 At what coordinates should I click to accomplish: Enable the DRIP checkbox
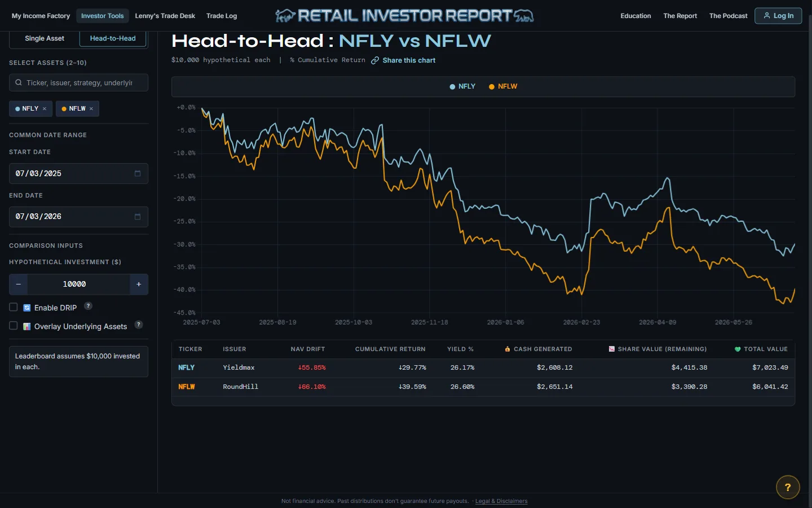(x=14, y=307)
